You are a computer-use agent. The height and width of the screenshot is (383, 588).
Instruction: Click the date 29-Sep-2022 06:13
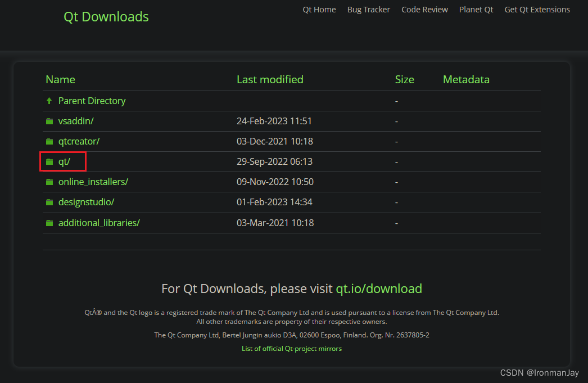tap(274, 161)
